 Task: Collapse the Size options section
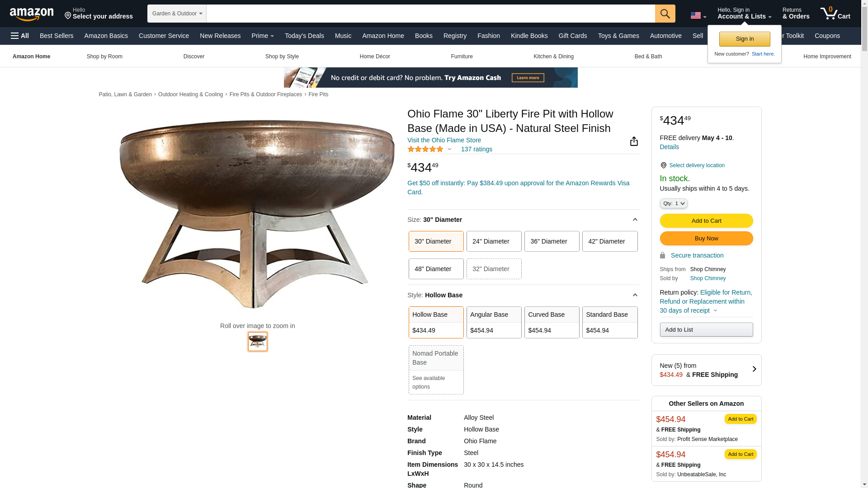(635, 220)
